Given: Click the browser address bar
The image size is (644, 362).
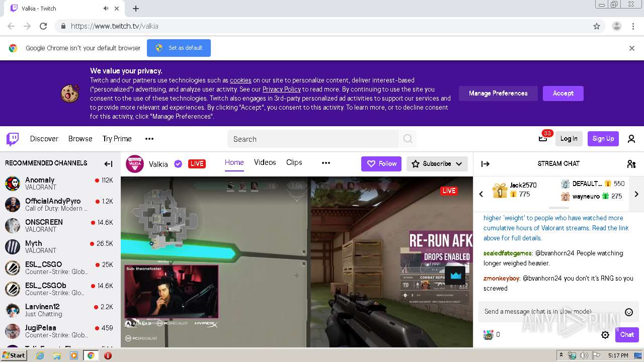Looking at the screenshot, I should pyautogui.click(x=322, y=26).
